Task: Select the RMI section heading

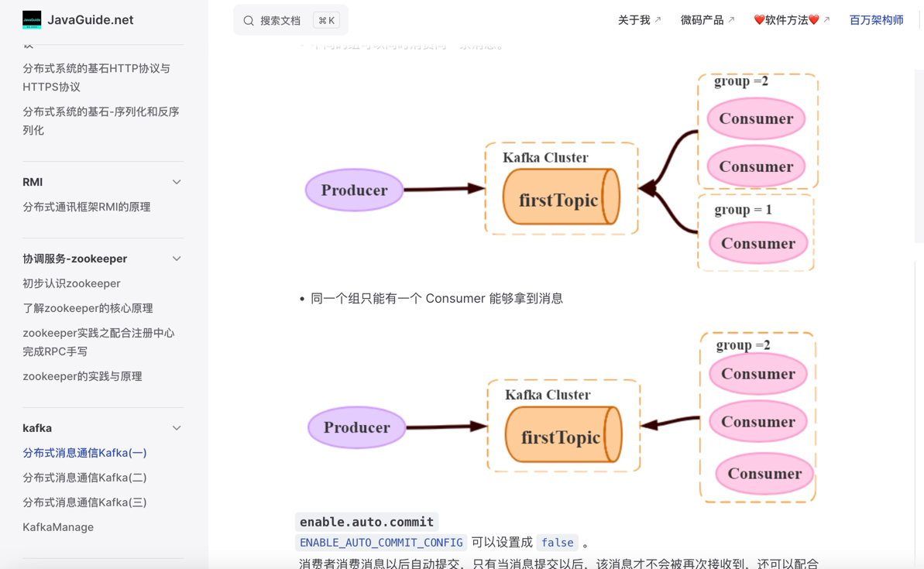Action: pos(33,182)
